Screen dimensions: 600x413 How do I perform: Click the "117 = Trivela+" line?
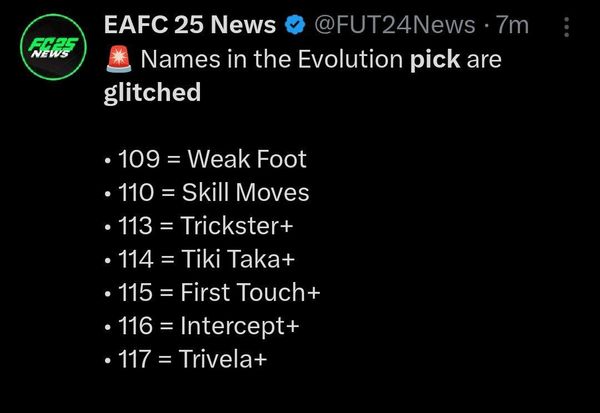coord(186,359)
